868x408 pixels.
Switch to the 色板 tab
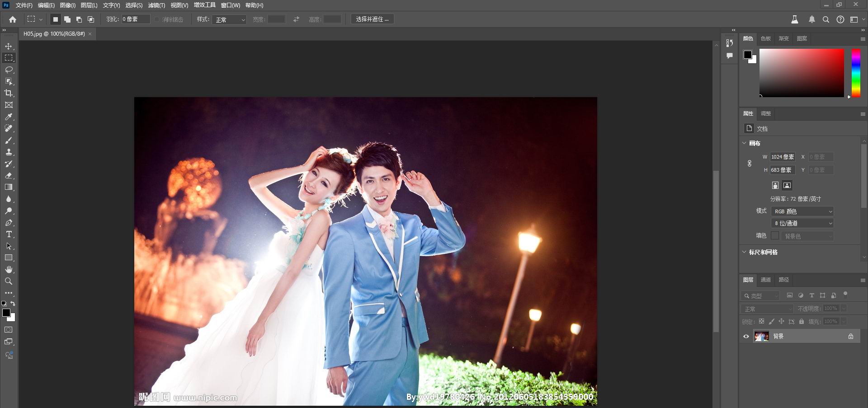766,38
